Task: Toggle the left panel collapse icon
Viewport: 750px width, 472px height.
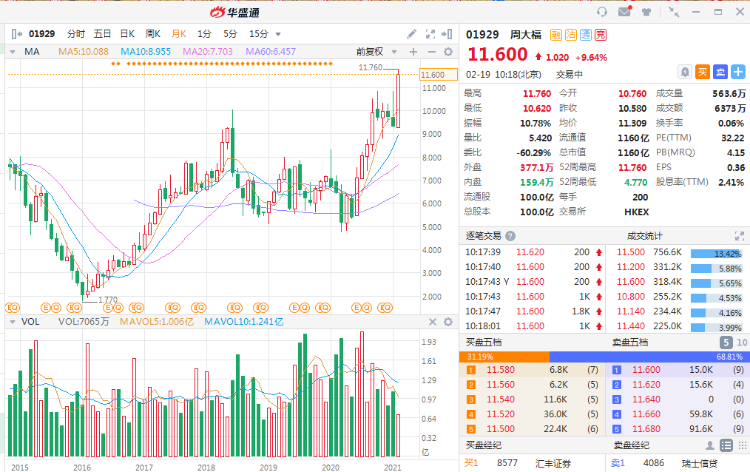Action: pyautogui.click(x=15, y=33)
